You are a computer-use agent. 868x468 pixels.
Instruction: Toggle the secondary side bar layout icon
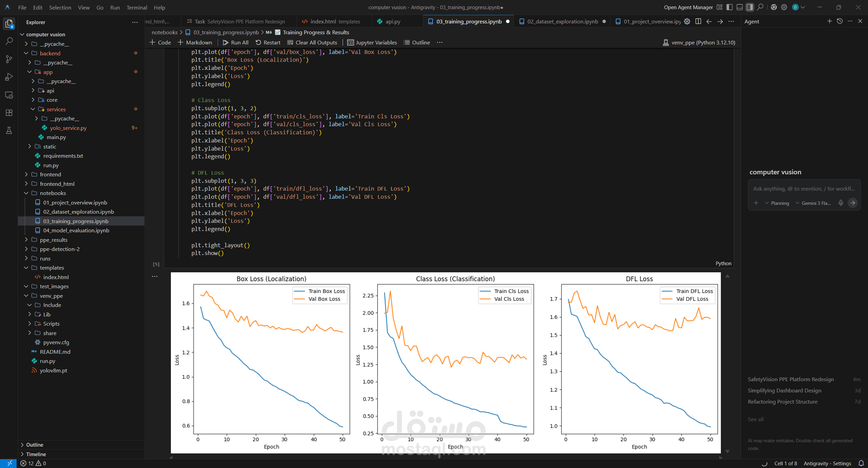coord(750,7)
